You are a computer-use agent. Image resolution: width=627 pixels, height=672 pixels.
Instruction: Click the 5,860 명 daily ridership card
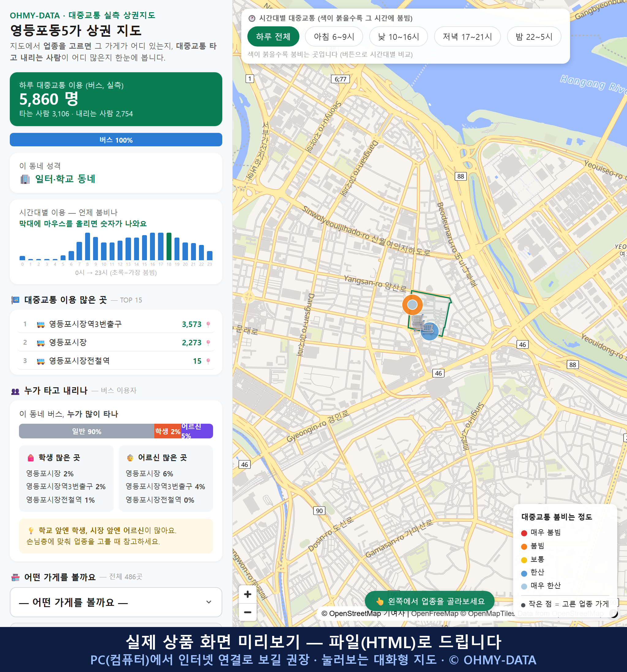(x=116, y=99)
